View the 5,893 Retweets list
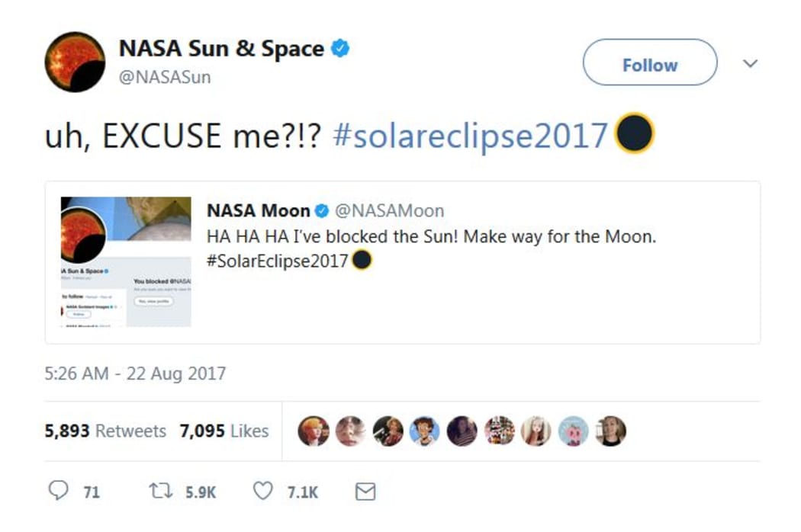 [x=105, y=431]
